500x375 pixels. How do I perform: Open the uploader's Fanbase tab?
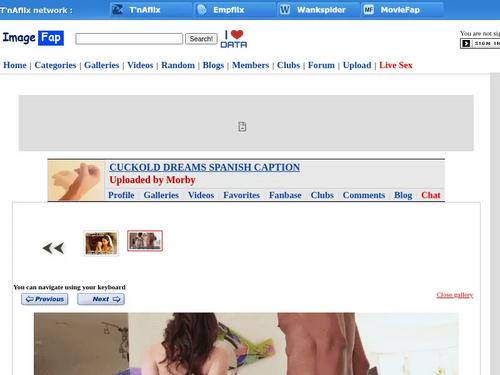285,195
